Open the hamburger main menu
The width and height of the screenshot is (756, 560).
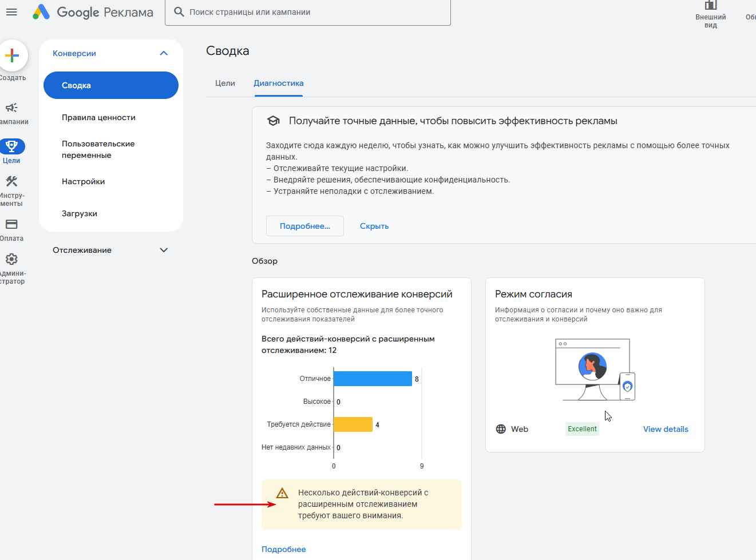11,12
